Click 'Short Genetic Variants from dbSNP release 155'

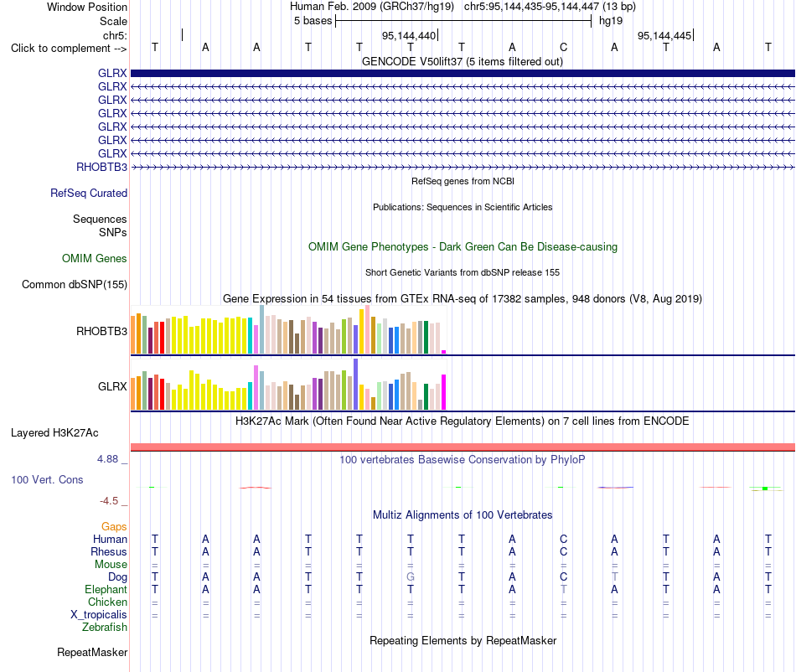(463, 272)
